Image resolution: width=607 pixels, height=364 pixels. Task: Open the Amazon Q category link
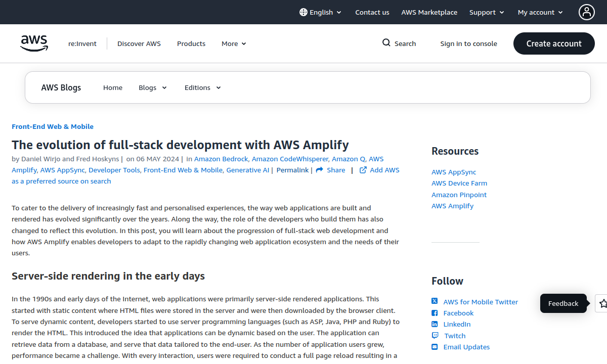click(x=349, y=159)
